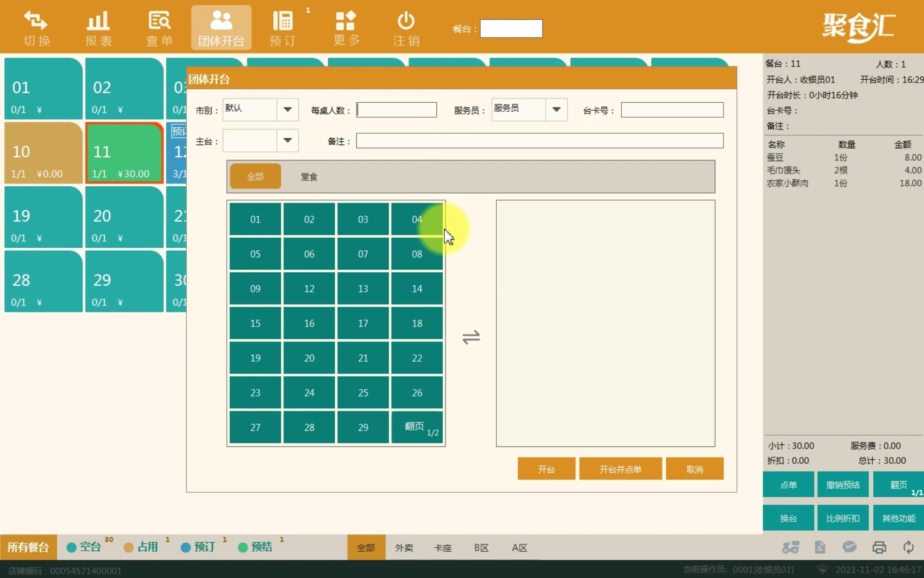Click the 撤销预结 button
The height and width of the screenshot is (578, 924).
(843, 485)
